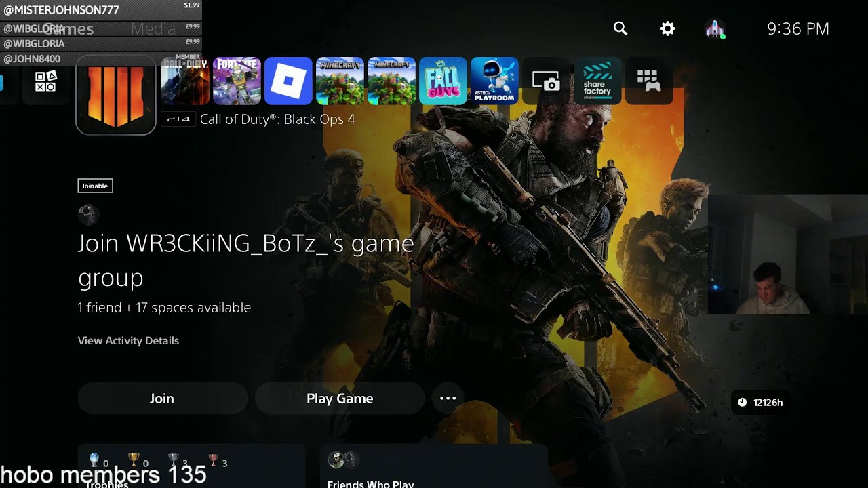Viewport: 868px width, 488px height.
Task: Select the Fall Guys game tile
Action: pyautogui.click(x=443, y=81)
